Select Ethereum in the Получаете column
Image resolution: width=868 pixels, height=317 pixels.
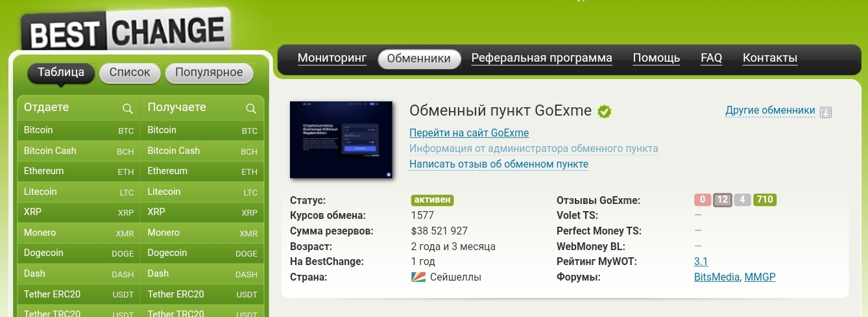(202, 171)
